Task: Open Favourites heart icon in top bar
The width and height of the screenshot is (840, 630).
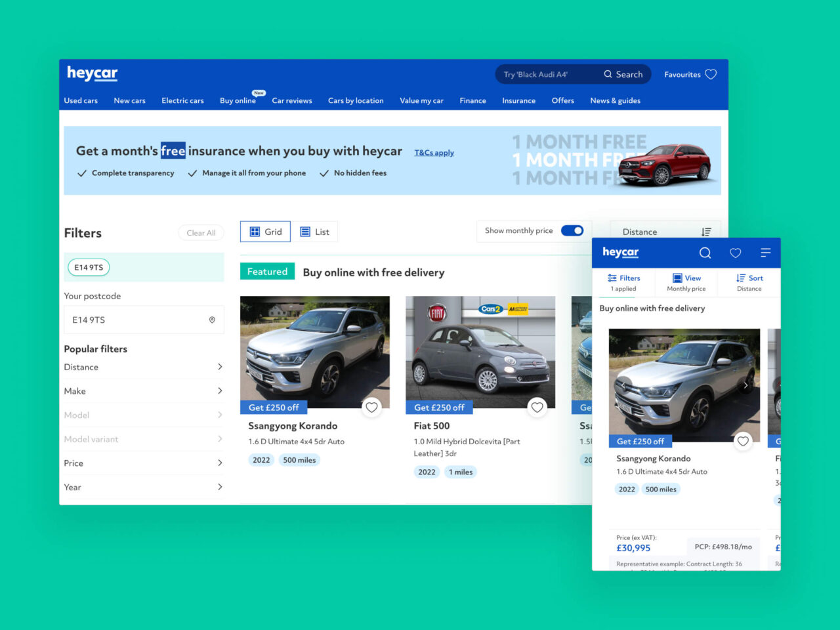Action: 711,74
